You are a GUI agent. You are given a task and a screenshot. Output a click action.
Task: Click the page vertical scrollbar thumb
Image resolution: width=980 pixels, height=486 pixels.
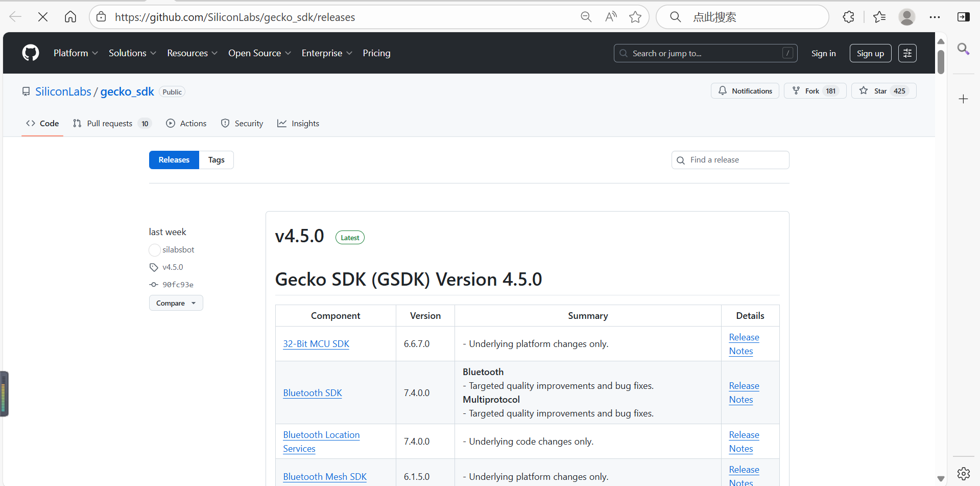tap(941, 62)
